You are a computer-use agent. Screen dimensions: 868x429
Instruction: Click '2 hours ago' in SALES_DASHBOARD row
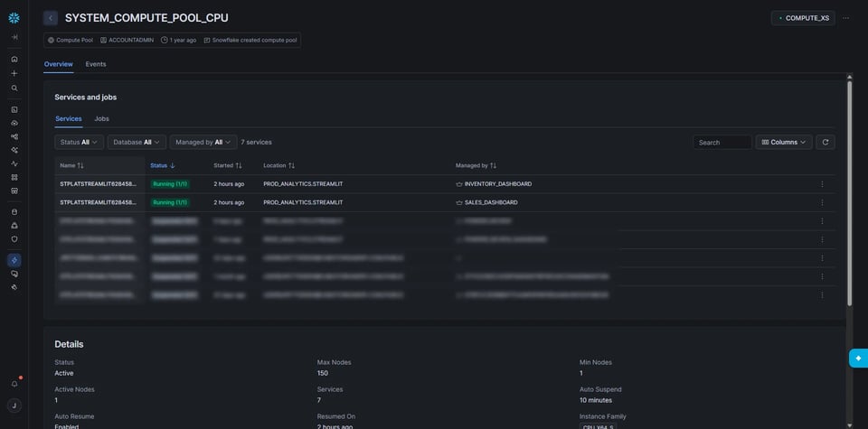(229, 202)
